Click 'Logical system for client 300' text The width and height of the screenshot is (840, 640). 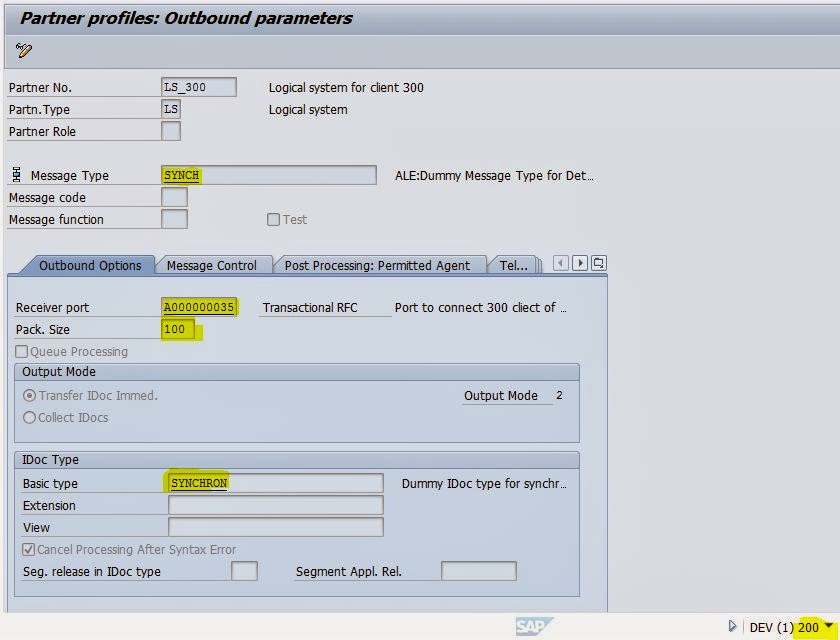click(346, 87)
